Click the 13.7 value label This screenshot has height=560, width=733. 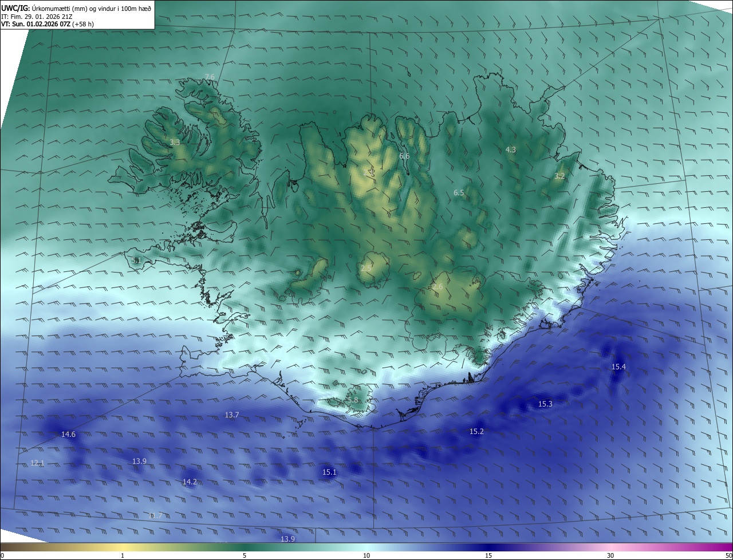(232, 415)
